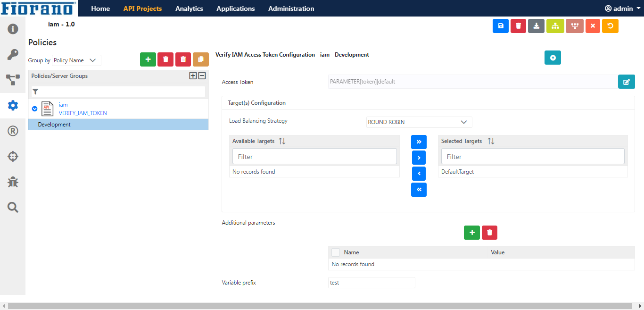
Task: Open the API Projects menu
Action: (142, 8)
